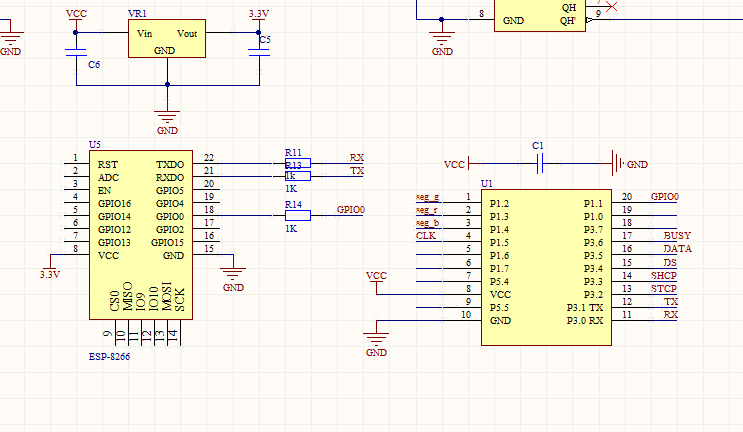Click the C1 capacitor symbol
This screenshot has width=743, height=432.
540,163
